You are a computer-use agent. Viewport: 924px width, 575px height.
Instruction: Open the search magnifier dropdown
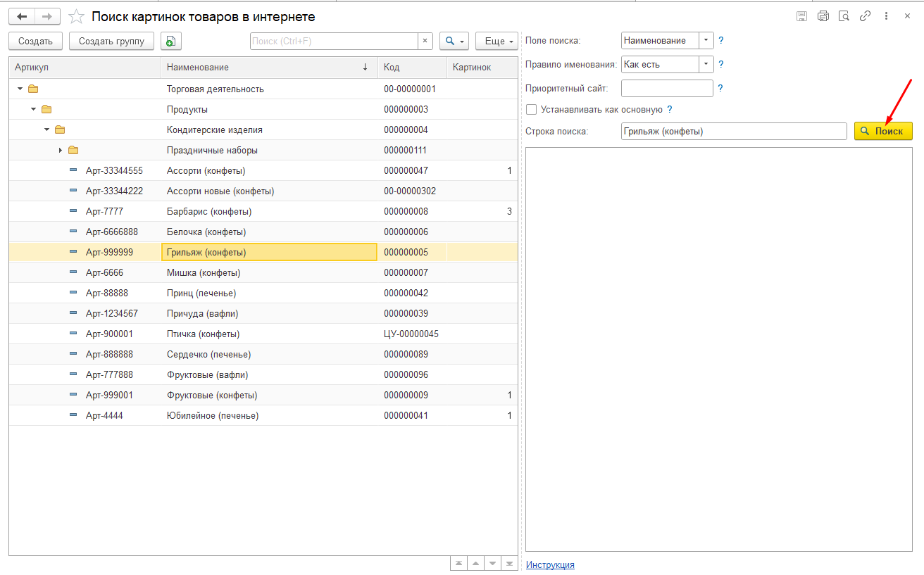454,41
